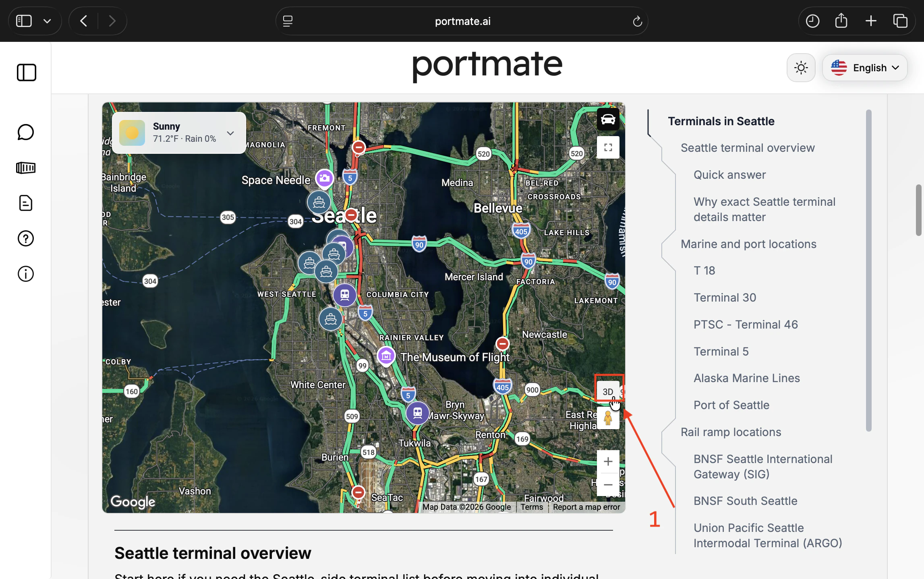This screenshot has width=924, height=579.
Task: Zoom out on the map
Action: point(608,484)
